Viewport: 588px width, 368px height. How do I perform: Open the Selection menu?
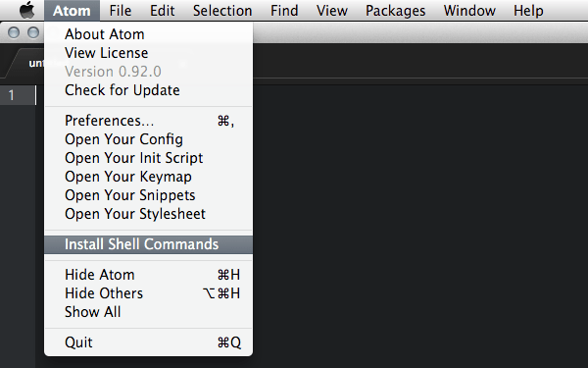[x=222, y=11]
